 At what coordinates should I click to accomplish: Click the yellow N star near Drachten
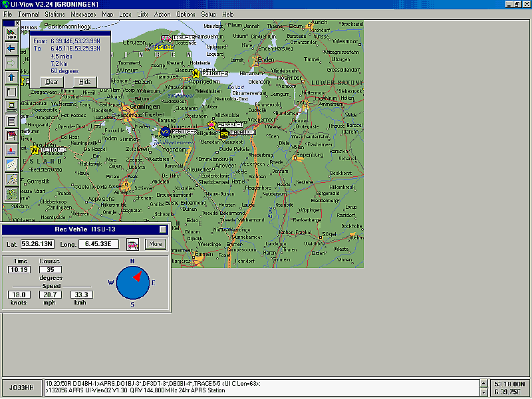click(35, 150)
